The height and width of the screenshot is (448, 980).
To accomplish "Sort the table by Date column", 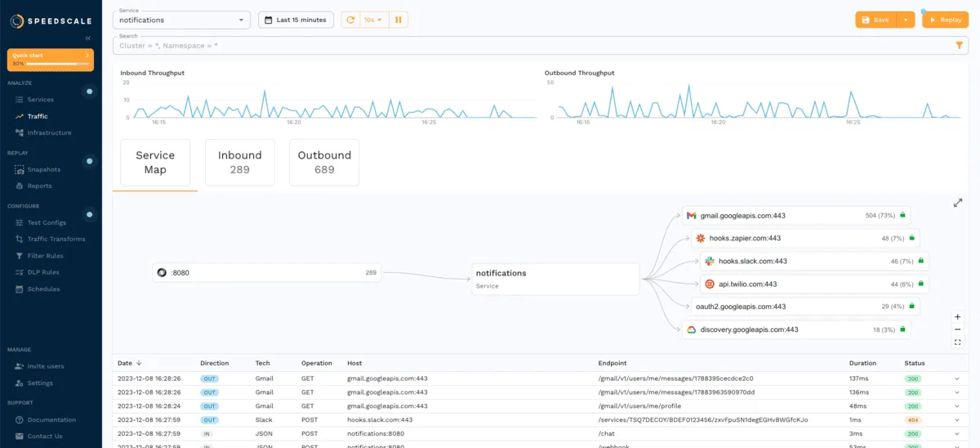I will (x=130, y=363).
